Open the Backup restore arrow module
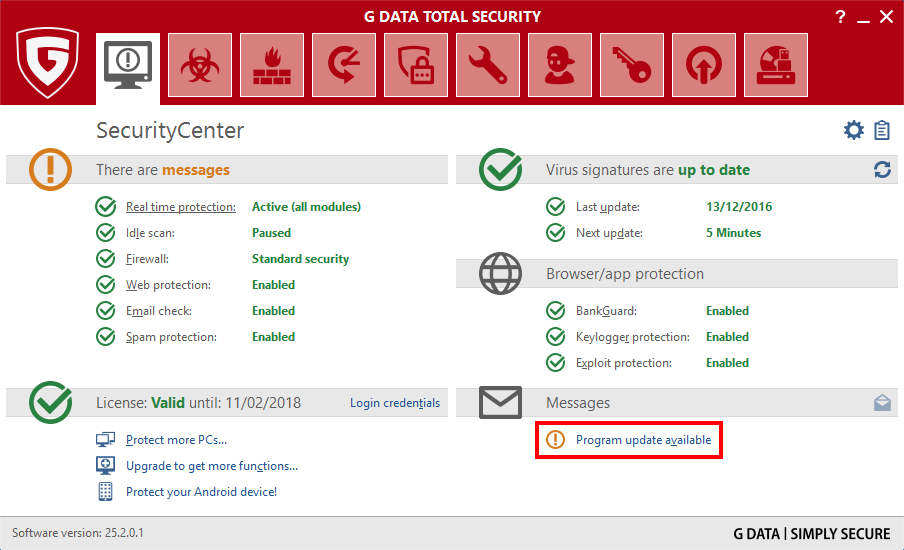This screenshot has height=550, width=904. [344, 65]
